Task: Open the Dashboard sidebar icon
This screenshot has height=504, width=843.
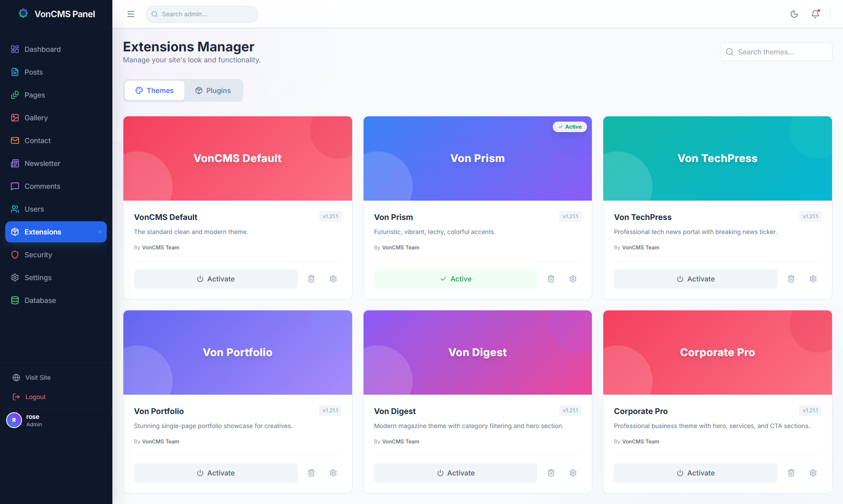Action: coord(14,49)
